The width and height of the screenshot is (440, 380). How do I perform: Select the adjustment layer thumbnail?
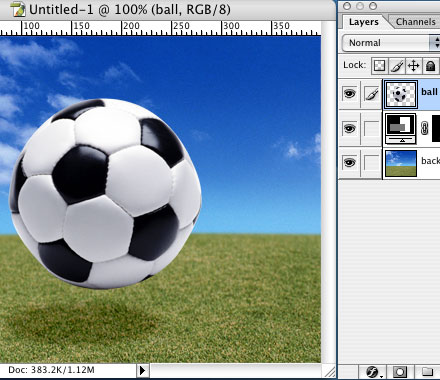pos(401,128)
